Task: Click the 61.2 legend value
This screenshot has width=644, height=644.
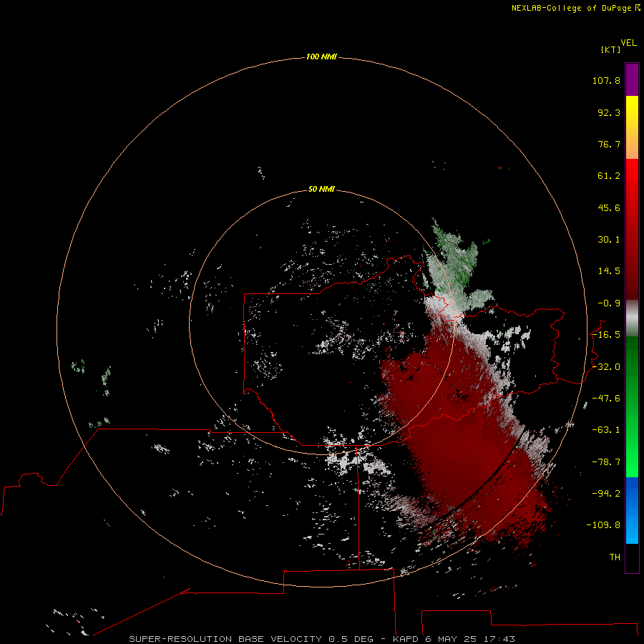Action: (x=609, y=176)
